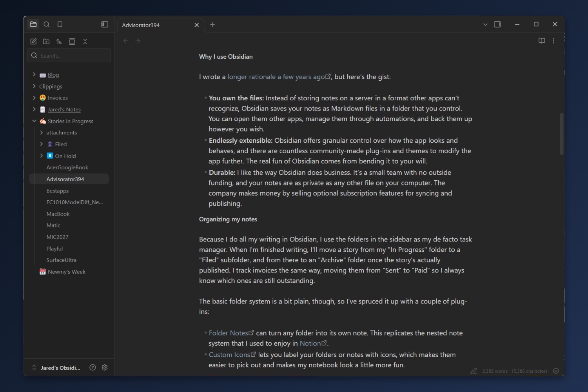Toggle the right sidebar
588x392 pixels.
(497, 24)
